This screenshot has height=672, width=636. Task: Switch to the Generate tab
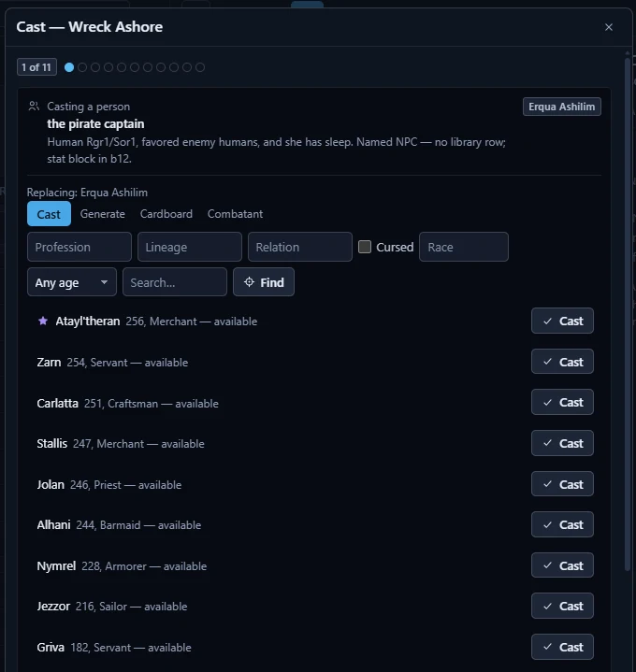(x=103, y=214)
